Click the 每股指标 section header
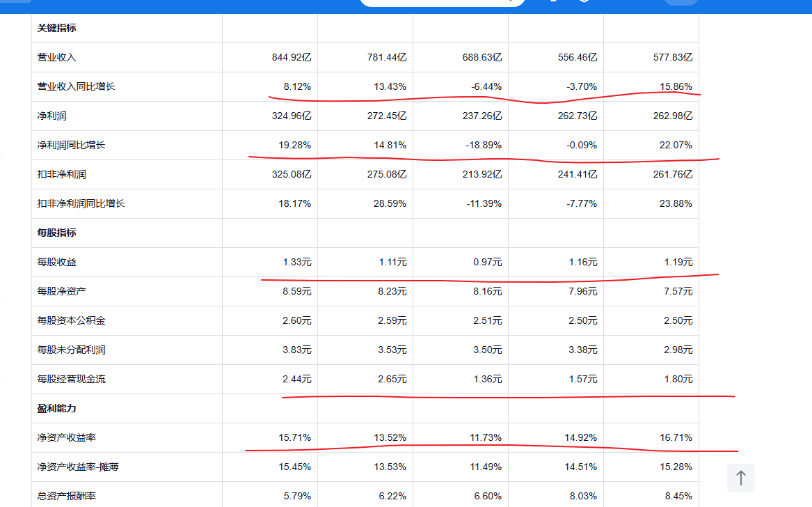Viewport: 812px width, 507px height. coord(57,233)
